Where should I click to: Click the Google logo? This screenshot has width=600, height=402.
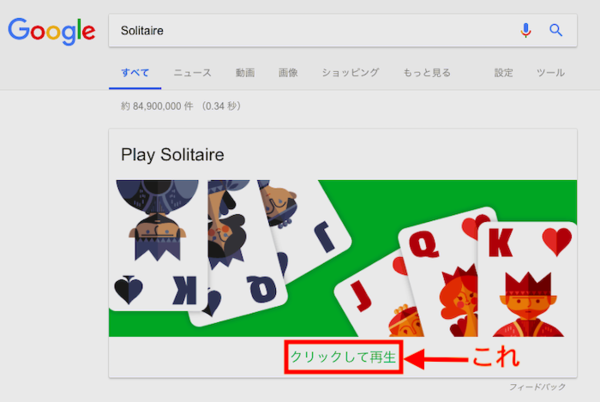[x=52, y=31]
